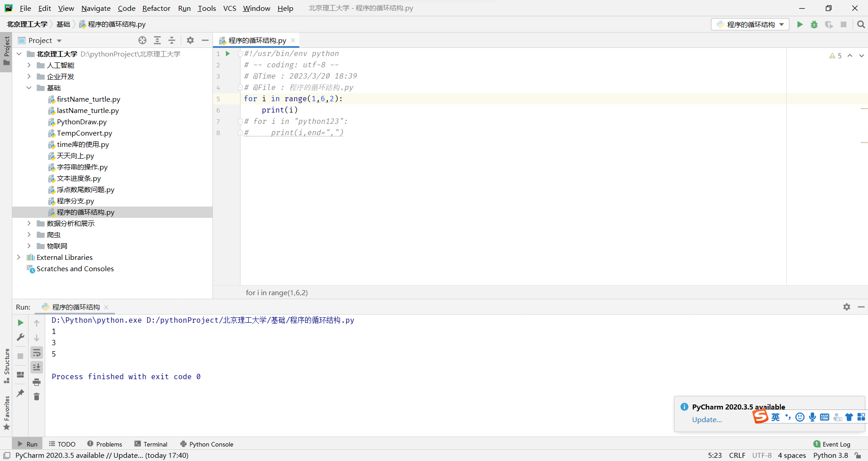Toggle scroll to end in Run console
The width and height of the screenshot is (868, 461).
(x=37, y=367)
